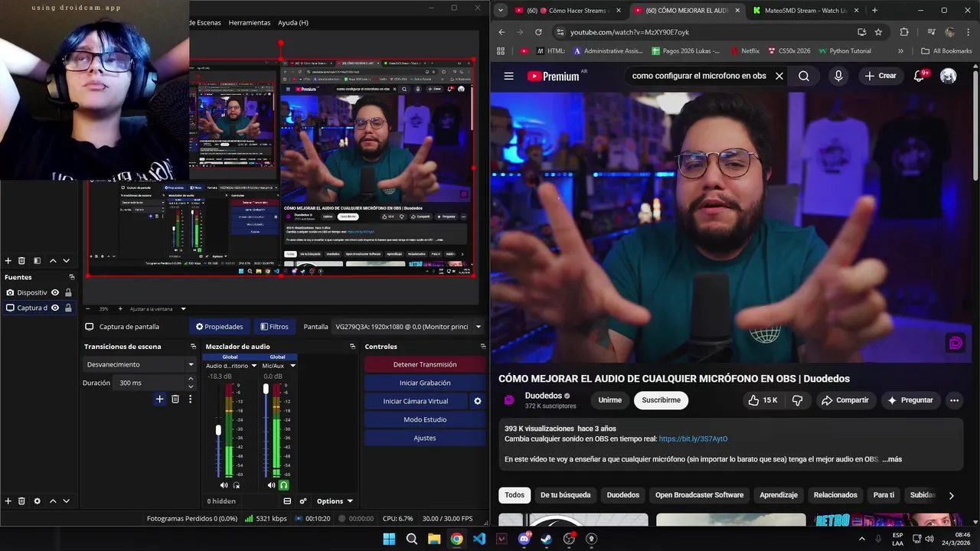Open transition three-dot properties menu

[x=190, y=399]
